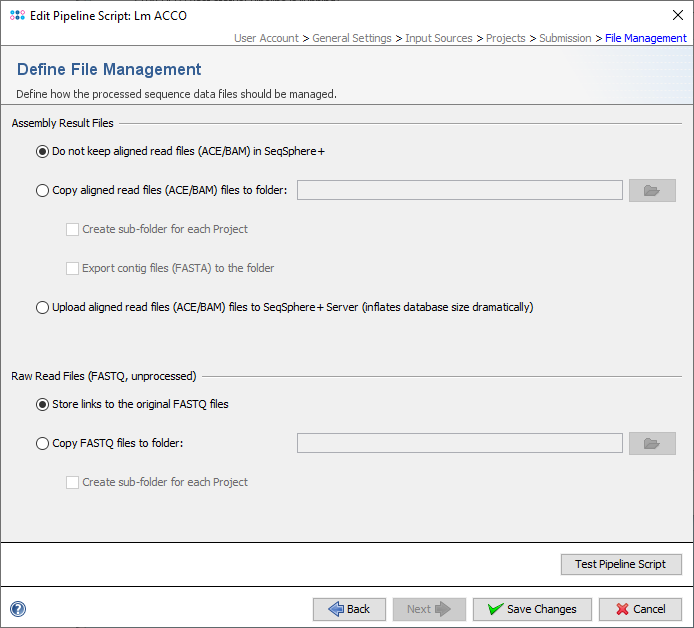Toggle 'Export contig files (FASTA)' checkbox
This screenshot has width=694, height=628.
pos(72,268)
